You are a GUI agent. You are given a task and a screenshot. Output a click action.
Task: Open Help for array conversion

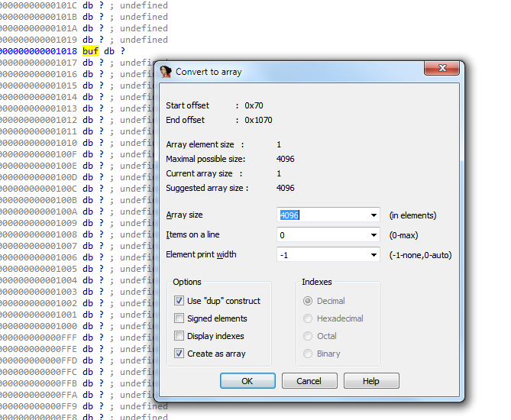tap(371, 381)
